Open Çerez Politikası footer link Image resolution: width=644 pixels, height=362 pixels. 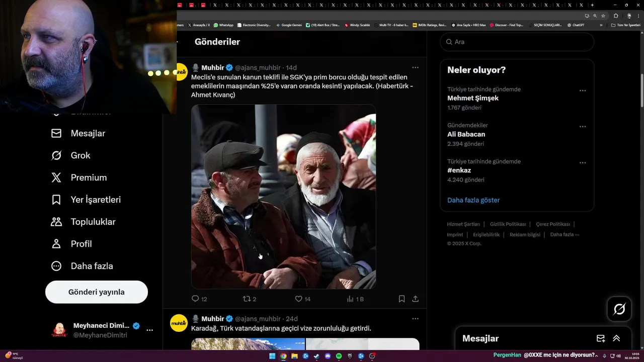pyautogui.click(x=553, y=224)
